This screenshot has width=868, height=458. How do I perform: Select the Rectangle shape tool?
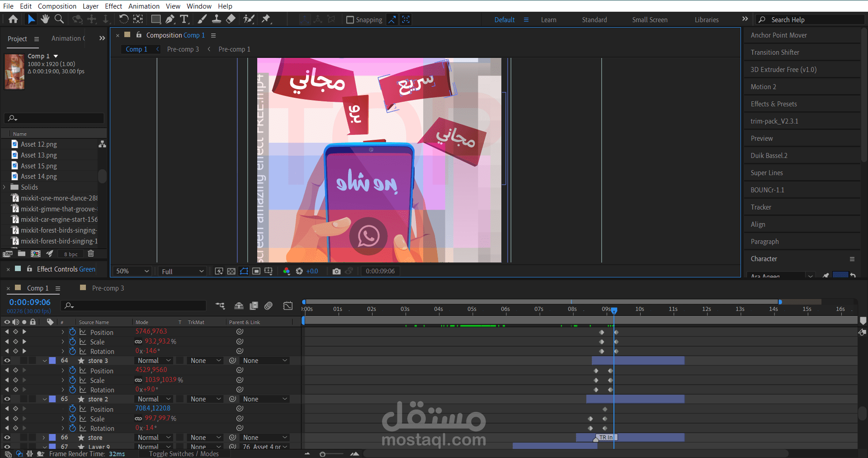pos(156,19)
